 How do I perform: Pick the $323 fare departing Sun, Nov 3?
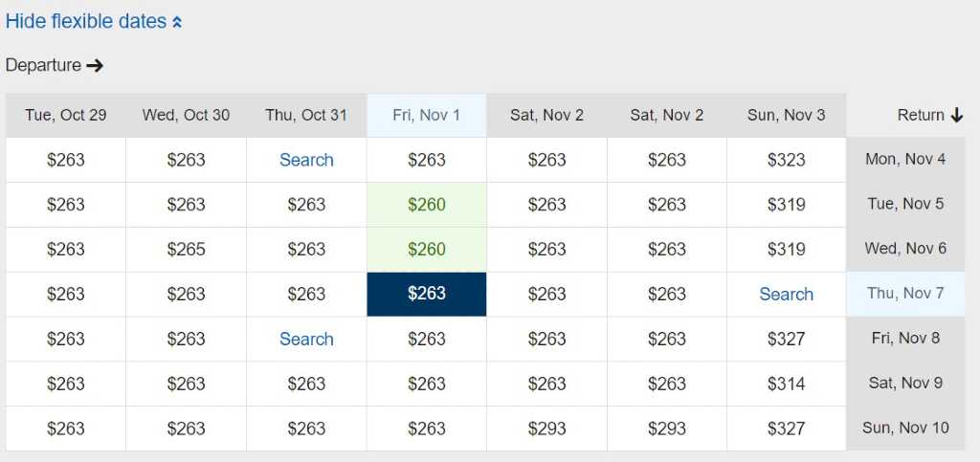[786, 160]
